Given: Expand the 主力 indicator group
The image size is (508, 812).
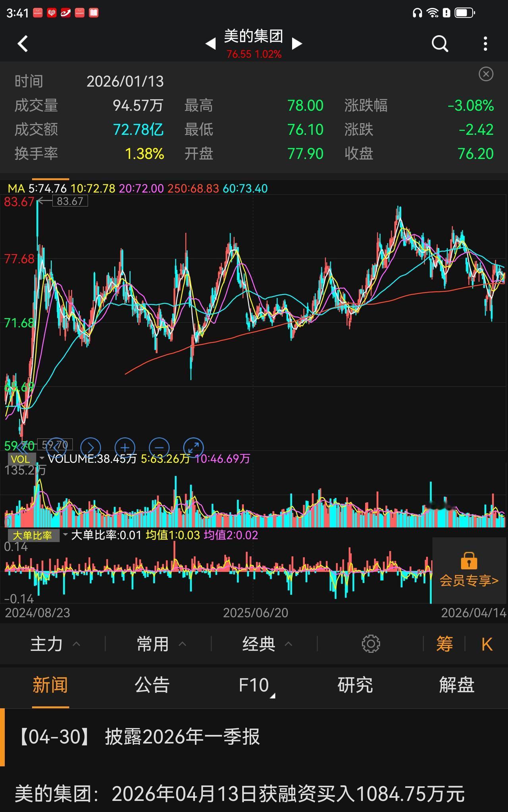Looking at the screenshot, I should pos(56,644).
